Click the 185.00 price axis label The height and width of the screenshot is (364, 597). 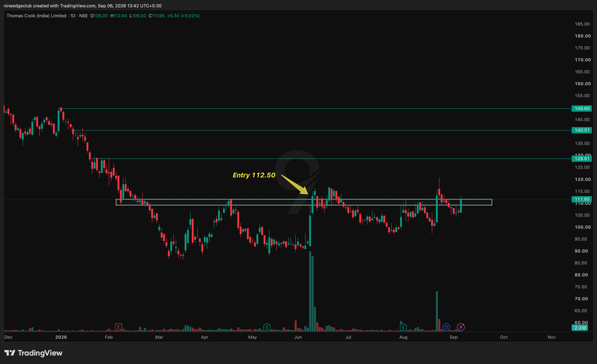(582, 24)
